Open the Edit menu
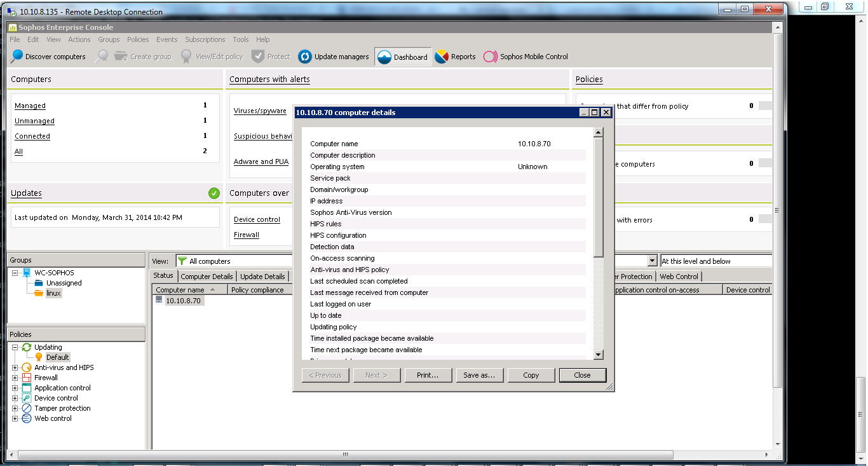 click(33, 39)
